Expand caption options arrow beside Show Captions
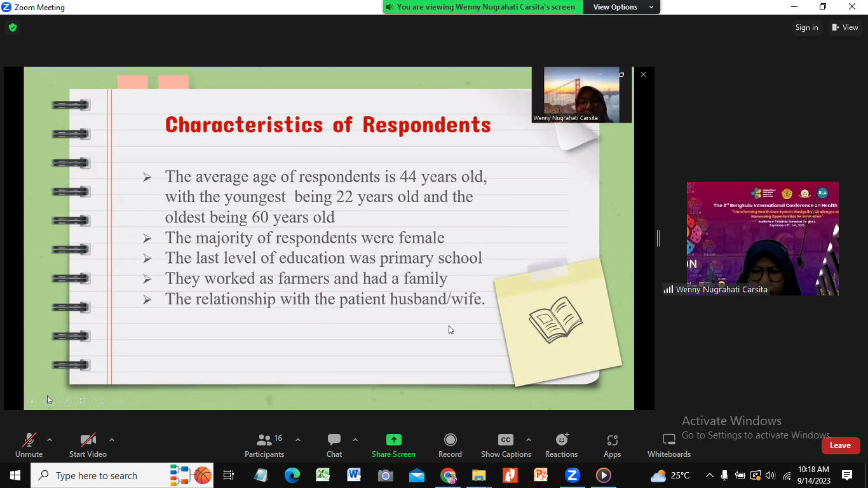Image resolution: width=868 pixels, height=488 pixels. (x=529, y=440)
